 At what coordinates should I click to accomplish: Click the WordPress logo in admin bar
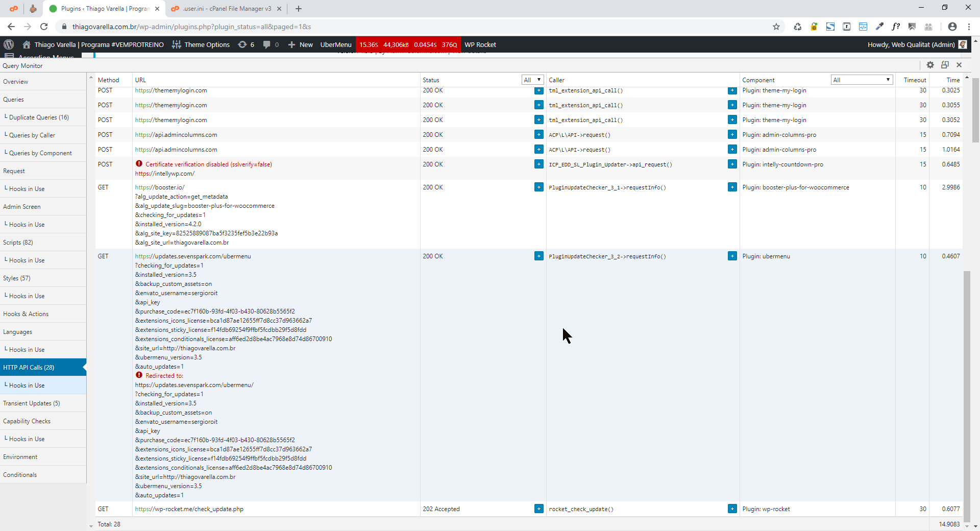pyautogui.click(x=9, y=44)
